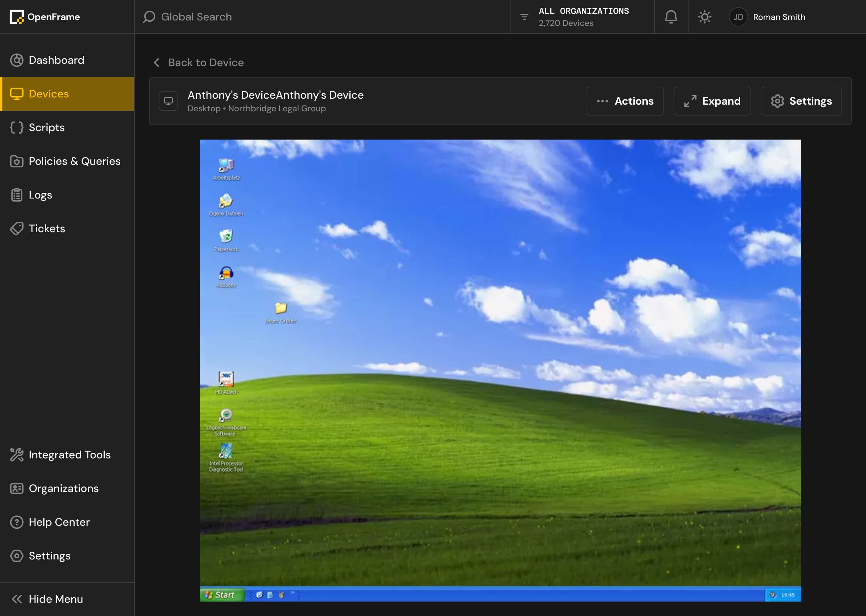Screen dimensions: 866x616
Task: Click third quick launch icon in taskbar
Action: point(281,595)
